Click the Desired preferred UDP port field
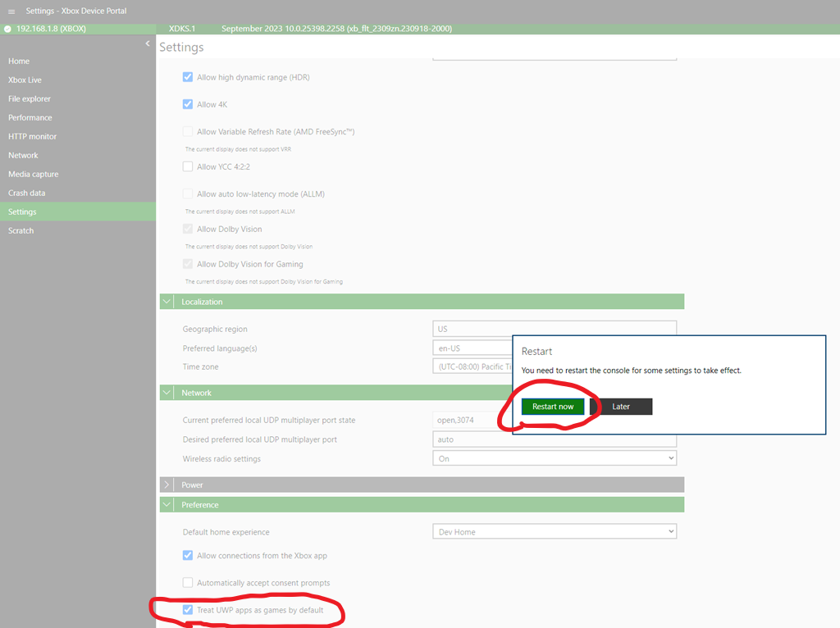 point(554,439)
